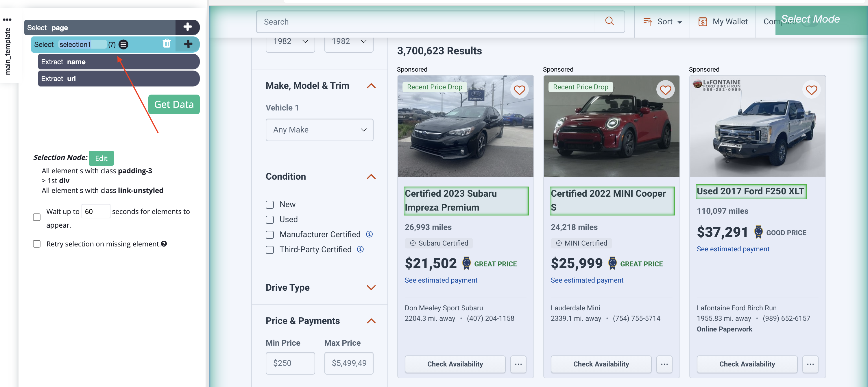Click Edit next to Selection Node
This screenshot has width=868, height=387.
pos(101,158)
